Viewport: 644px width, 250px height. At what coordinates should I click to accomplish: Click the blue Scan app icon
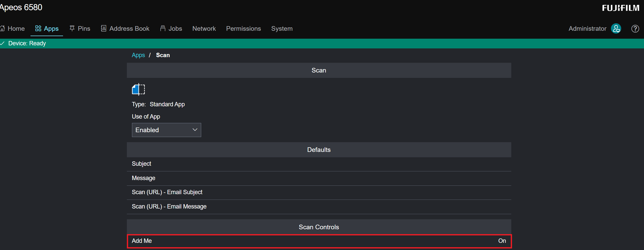(138, 89)
